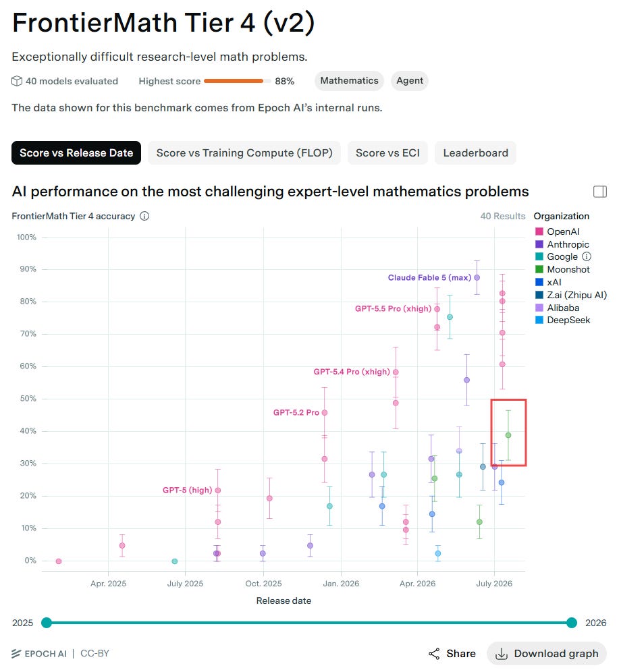This screenshot has height=672, width=619.
Task: Click the Claude Fable 5 (max) data point
Action: 477,278
